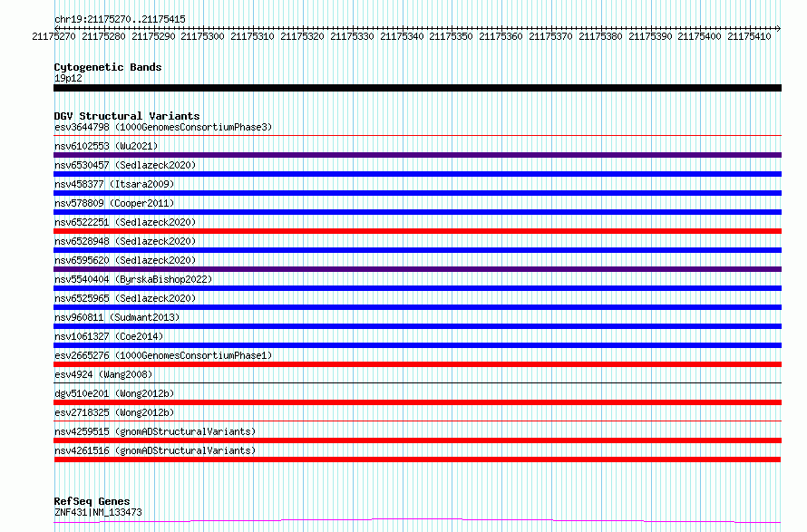This screenshot has width=807, height=532.
Task: Click the Cytogenetic Bands track heading
Action: pyautogui.click(x=108, y=67)
